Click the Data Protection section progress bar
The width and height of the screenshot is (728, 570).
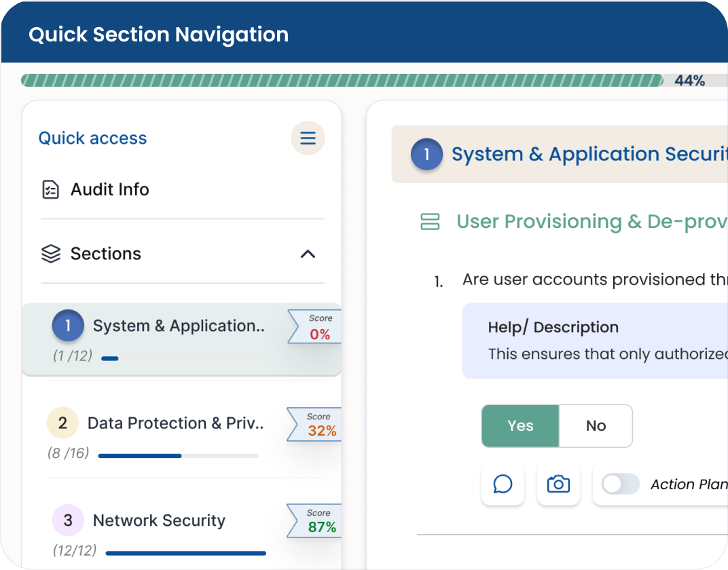[179, 456]
